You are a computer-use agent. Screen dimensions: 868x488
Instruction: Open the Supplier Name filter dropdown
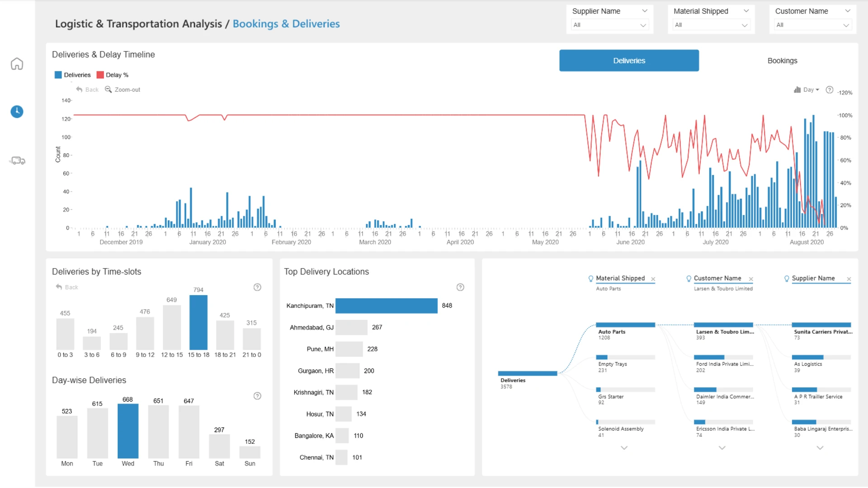click(x=609, y=25)
